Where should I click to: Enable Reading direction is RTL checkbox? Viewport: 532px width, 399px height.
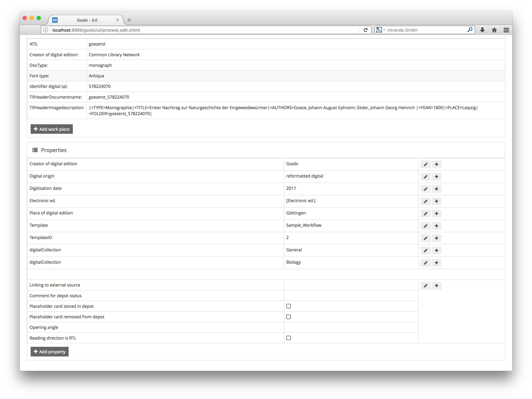(288, 338)
